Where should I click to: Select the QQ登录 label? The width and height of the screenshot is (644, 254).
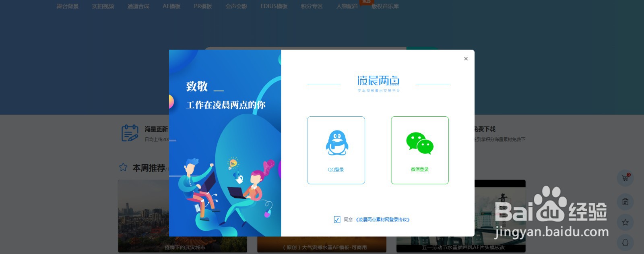pyautogui.click(x=336, y=170)
